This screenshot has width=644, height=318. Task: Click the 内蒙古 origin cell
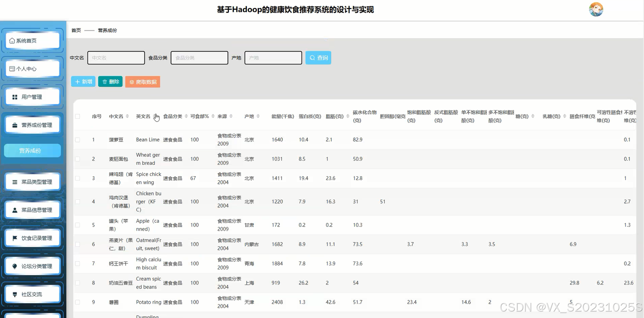point(252,244)
